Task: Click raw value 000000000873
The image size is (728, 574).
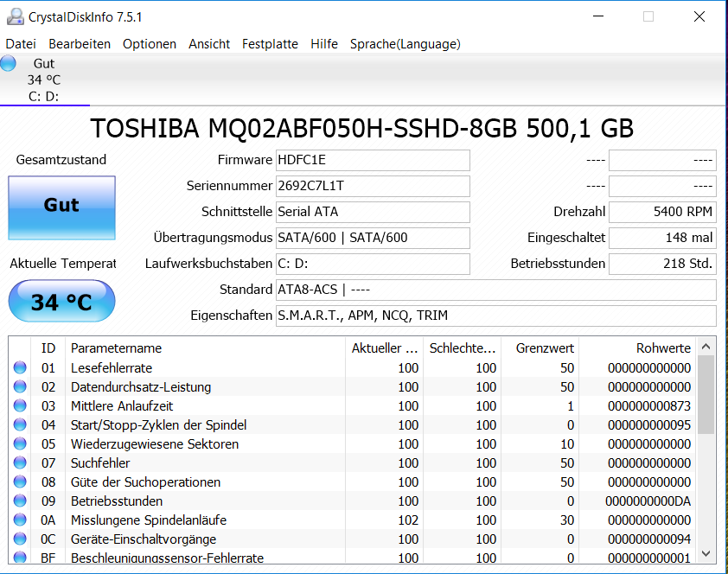Action: [649, 406]
